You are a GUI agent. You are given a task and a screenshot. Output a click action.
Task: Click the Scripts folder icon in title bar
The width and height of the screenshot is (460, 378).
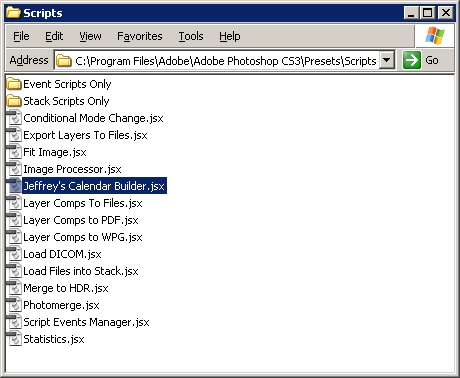click(13, 13)
